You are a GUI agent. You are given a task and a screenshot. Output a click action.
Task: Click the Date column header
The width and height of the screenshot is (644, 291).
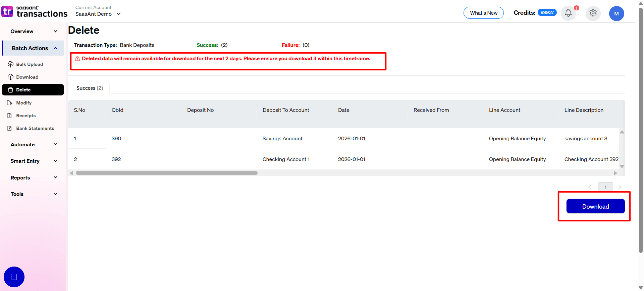(x=343, y=110)
